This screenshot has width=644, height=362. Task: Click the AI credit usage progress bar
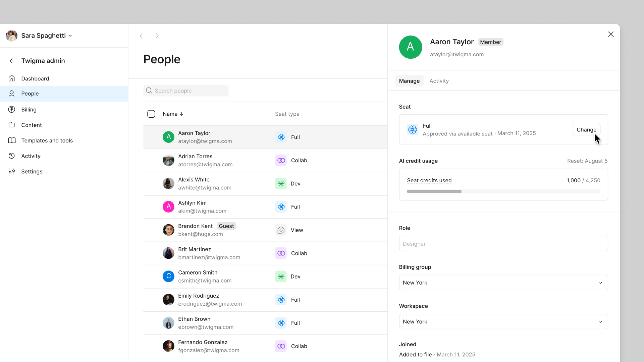point(503,191)
